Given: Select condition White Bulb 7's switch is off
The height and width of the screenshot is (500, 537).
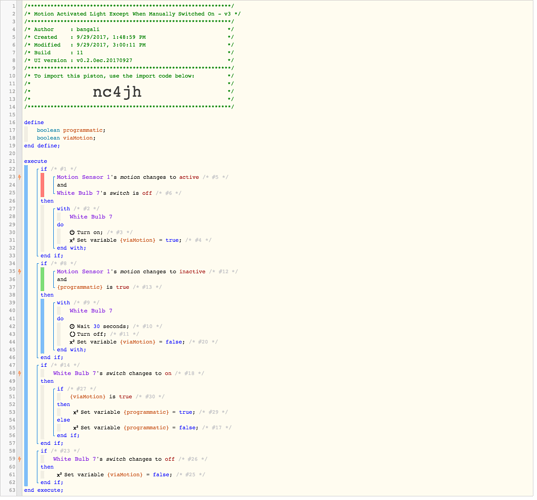Looking at the screenshot, I should point(104,193).
